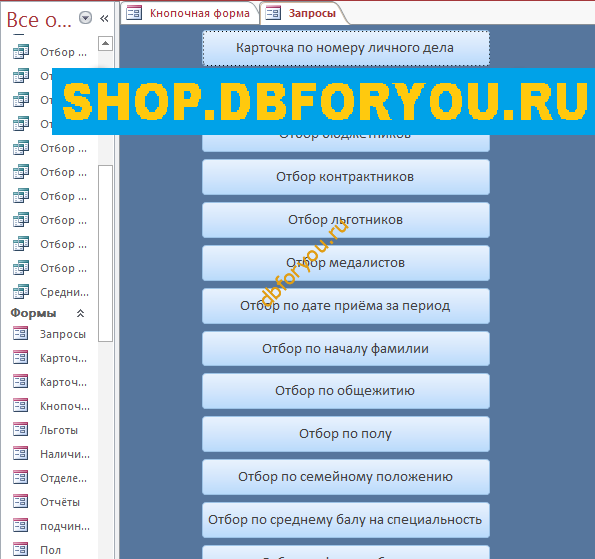Run the Отбор медалистов query button

346,263
